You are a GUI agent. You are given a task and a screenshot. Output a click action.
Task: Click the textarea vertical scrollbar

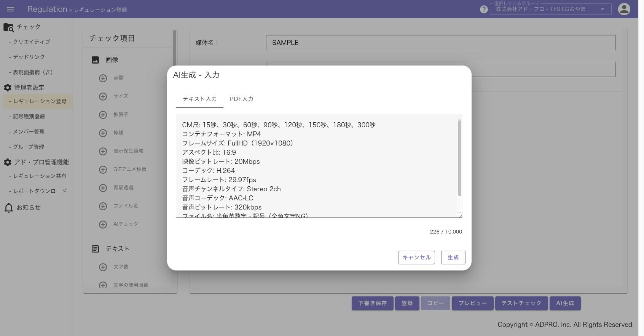pyautogui.click(x=460, y=157)
